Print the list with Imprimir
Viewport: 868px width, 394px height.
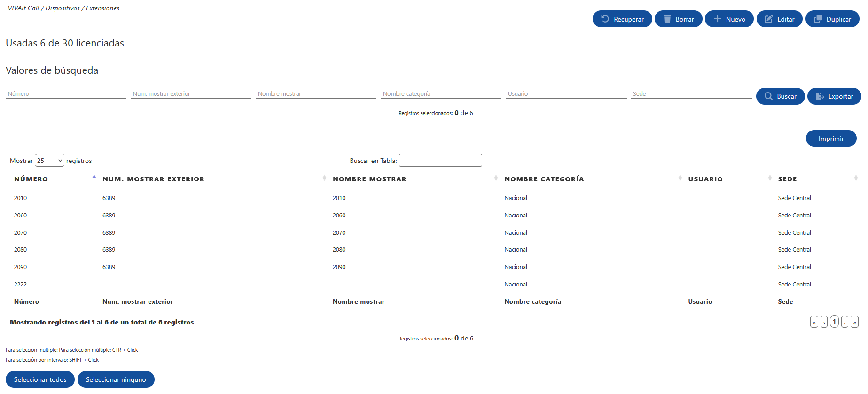831,139
